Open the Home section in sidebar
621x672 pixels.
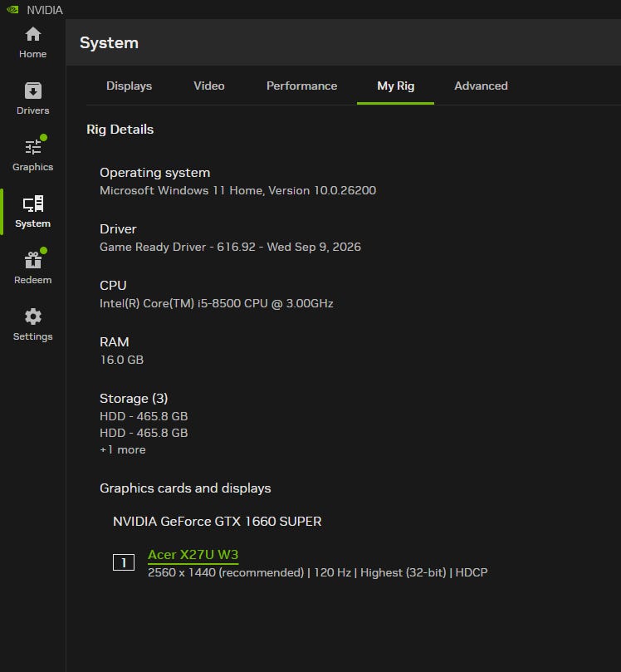click(32, 42)
